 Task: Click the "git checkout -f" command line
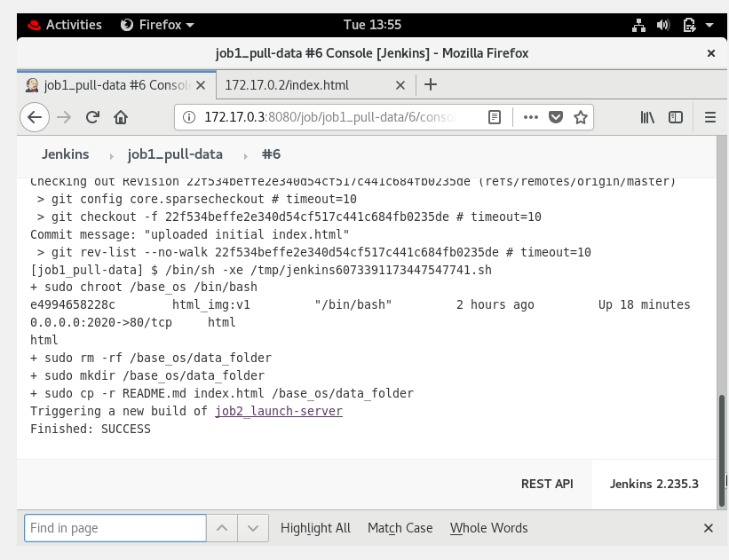pyautogui.click(x=289, y=217)
